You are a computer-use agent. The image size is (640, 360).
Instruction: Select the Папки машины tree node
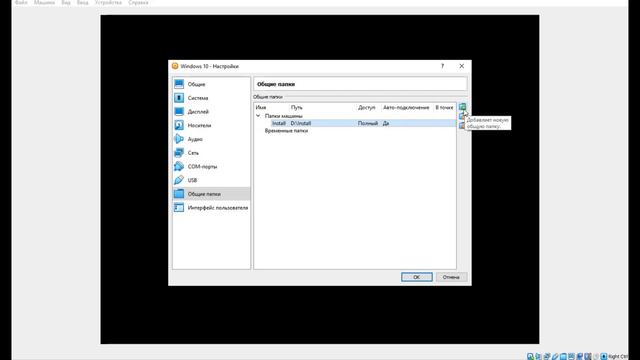coord(284,116)
